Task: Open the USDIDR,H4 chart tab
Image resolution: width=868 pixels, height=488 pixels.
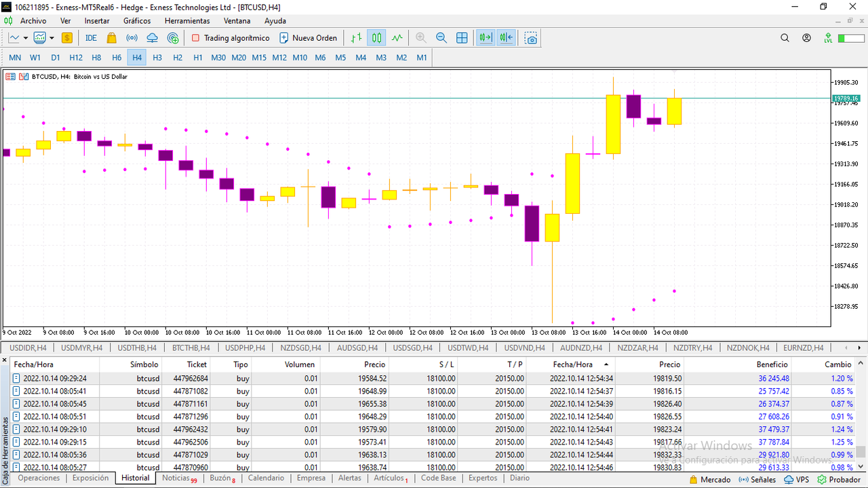Action: pos(28,348)
